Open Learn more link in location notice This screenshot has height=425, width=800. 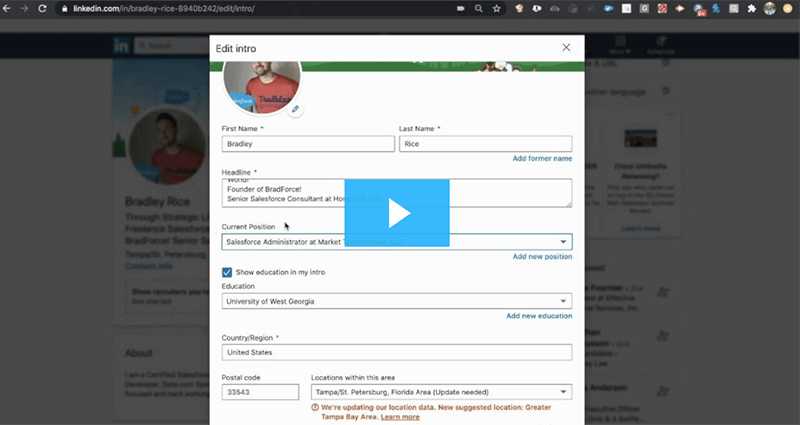coord(400,417)
